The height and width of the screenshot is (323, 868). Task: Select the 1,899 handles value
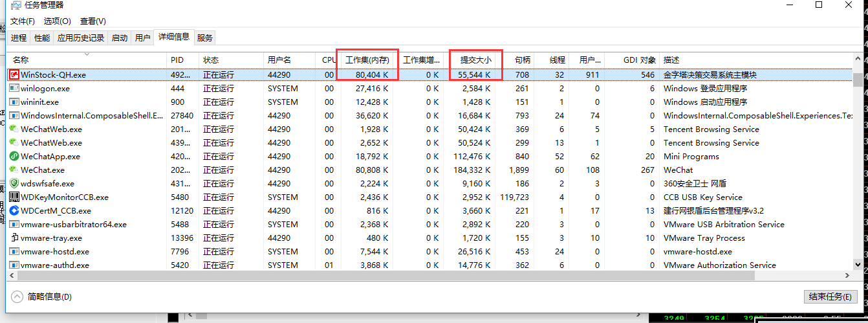[x=519, y=170]
